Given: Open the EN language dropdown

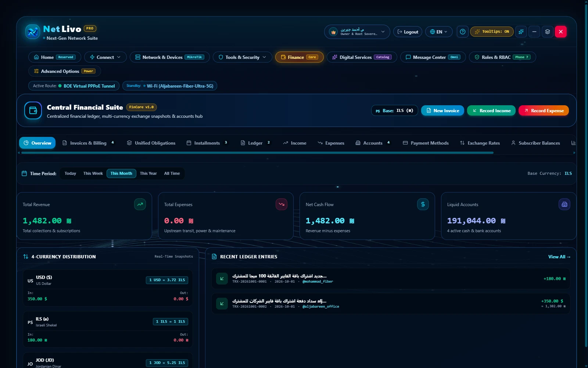Looking at the screenshot, I should click(439, 32).
